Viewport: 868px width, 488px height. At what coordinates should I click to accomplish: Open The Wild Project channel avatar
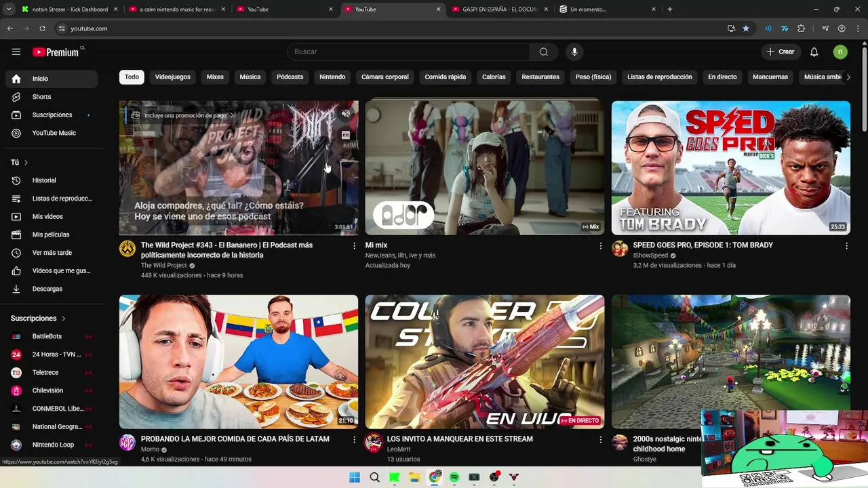pyautogui.click(x=127, y=249)
